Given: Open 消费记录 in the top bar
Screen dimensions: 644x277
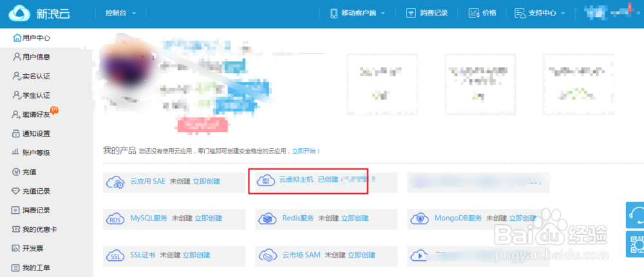Looking at the screenshot, I should coord(433,13).
